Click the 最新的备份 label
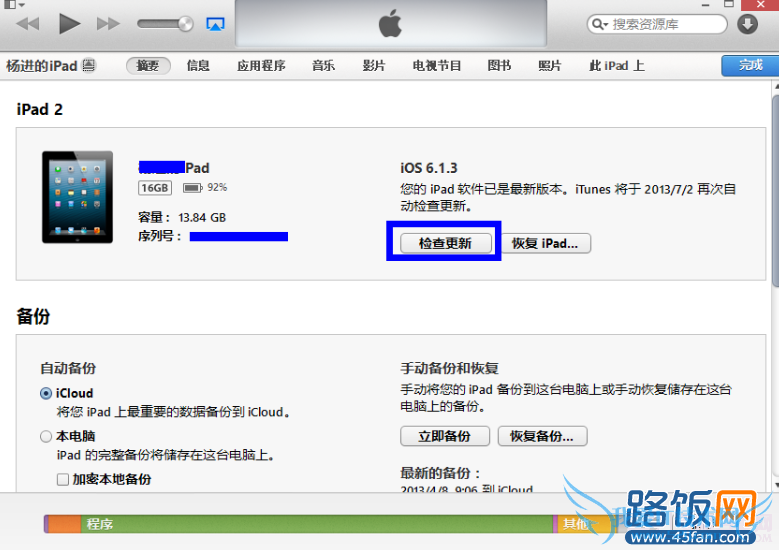 tap(441, 472)
